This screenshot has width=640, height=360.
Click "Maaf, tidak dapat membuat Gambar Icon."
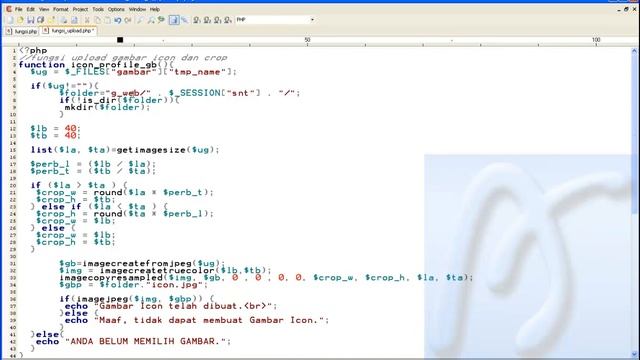pos(209,320)
